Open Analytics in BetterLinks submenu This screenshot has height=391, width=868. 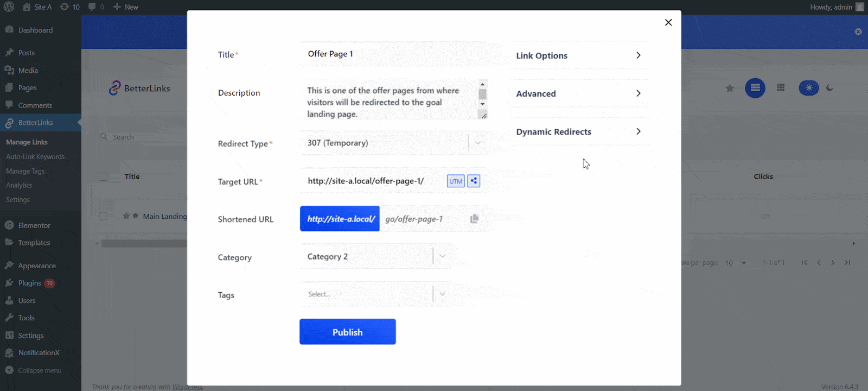[x=19, y=185]
